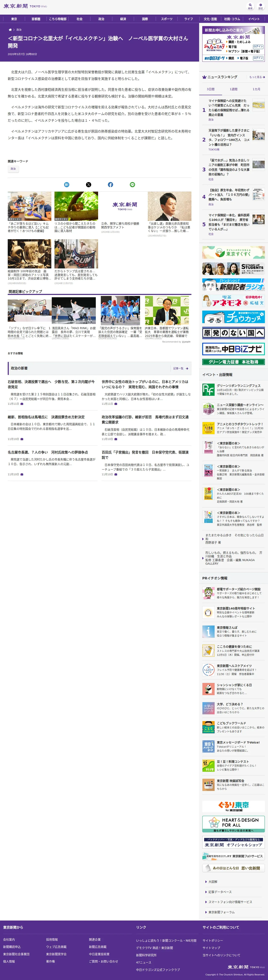Open the リスの小径 squirrel article thumbnail

point(76,206)
